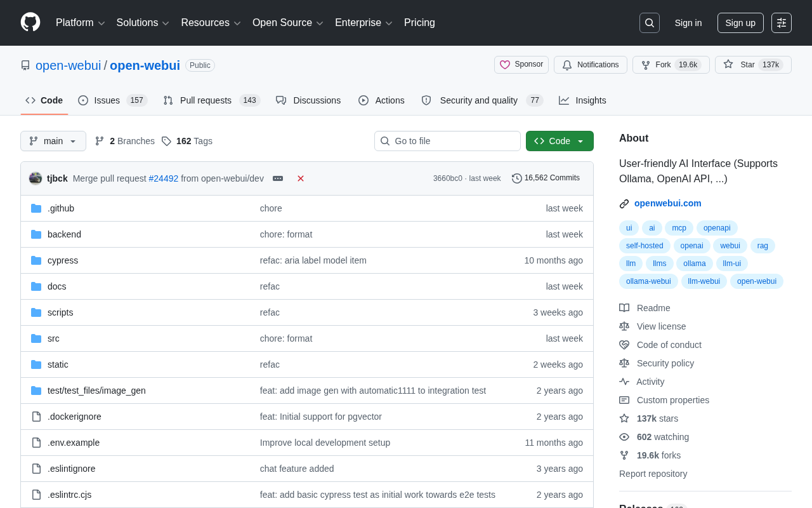Expand commit message ellipsis button
This screenshot has height=508, width=812.
278,178
